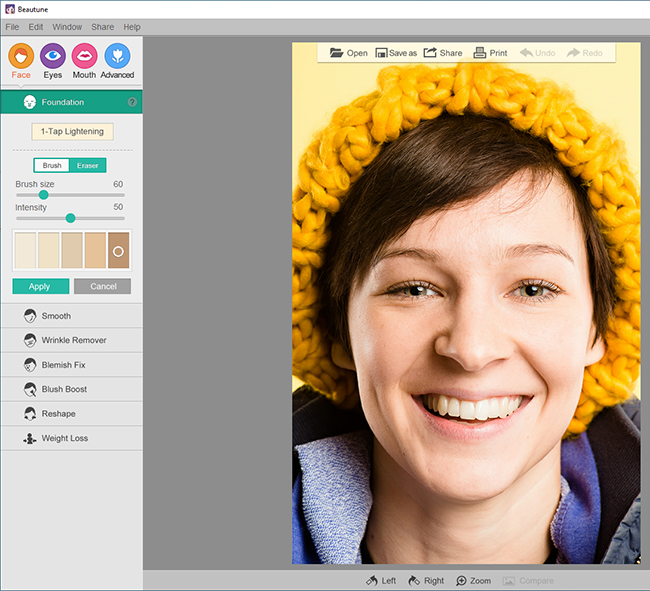Screen dimensions: 650x591
Task: Expand the Wrinkle Remover section
Action: (71, 340)
